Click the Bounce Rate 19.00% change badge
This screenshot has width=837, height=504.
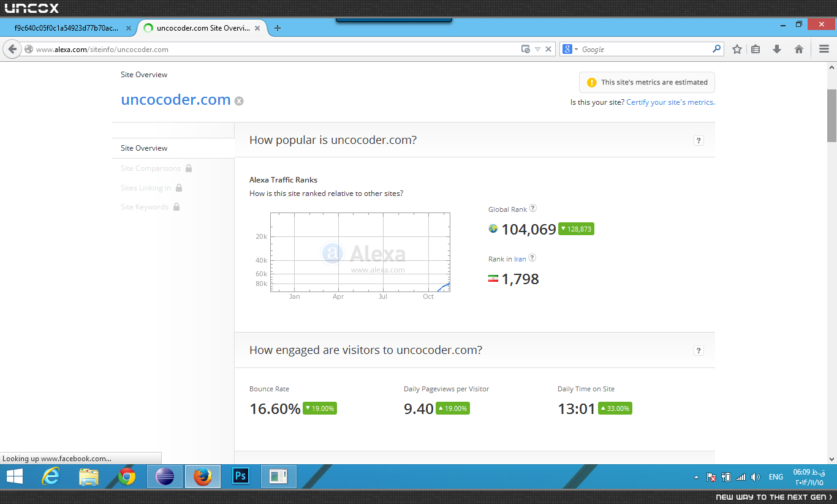click(320, 408)
